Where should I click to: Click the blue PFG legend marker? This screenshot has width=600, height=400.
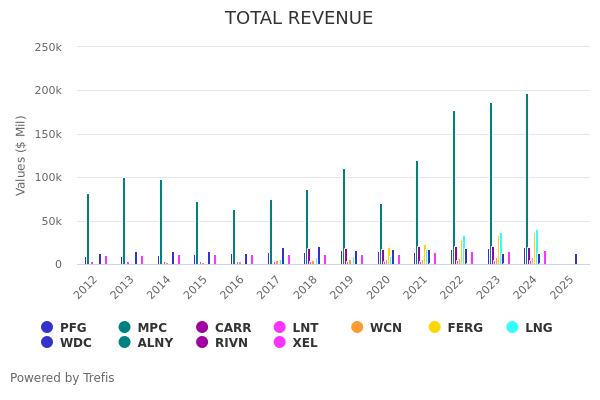point(47,327)
